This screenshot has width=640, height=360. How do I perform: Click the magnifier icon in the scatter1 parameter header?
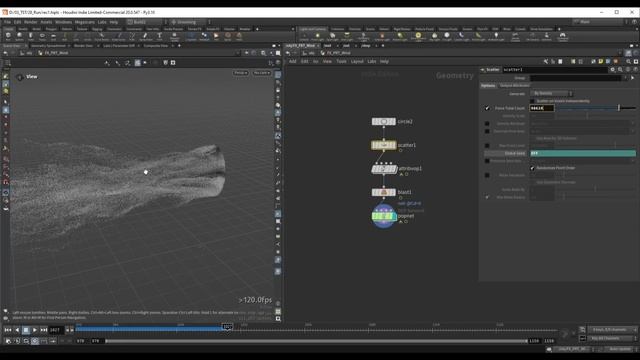pyautogui.click(x=620, y=70)
